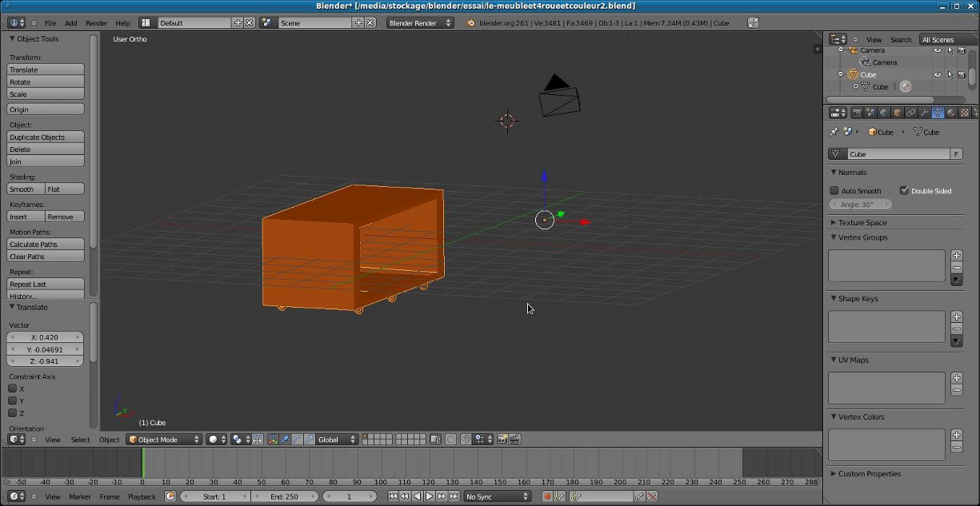
Task: Toggle 3D manipulator widget icon in header
Action: click(x=273, y=440)
